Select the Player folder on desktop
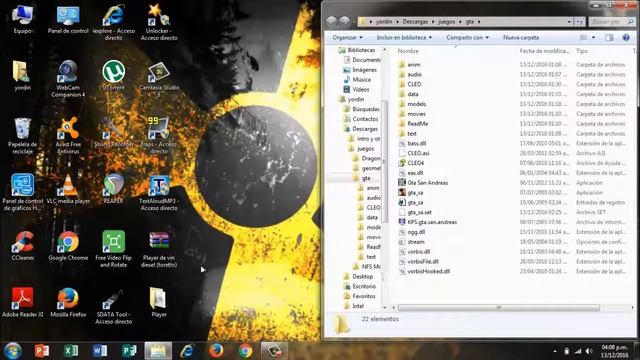This screenshot has width=640, height=360. point(159,302)
